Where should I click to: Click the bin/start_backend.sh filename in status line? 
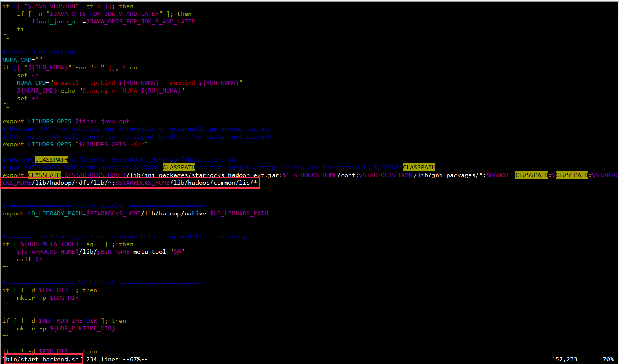42,359
